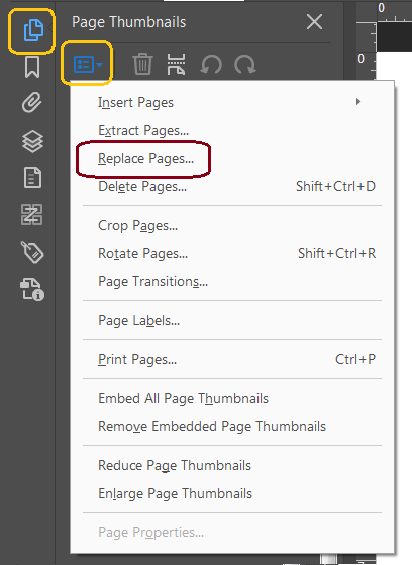412x565 pixels.
Task: Open the Insert Pages submenu
Action: click(x=232, y=102)
